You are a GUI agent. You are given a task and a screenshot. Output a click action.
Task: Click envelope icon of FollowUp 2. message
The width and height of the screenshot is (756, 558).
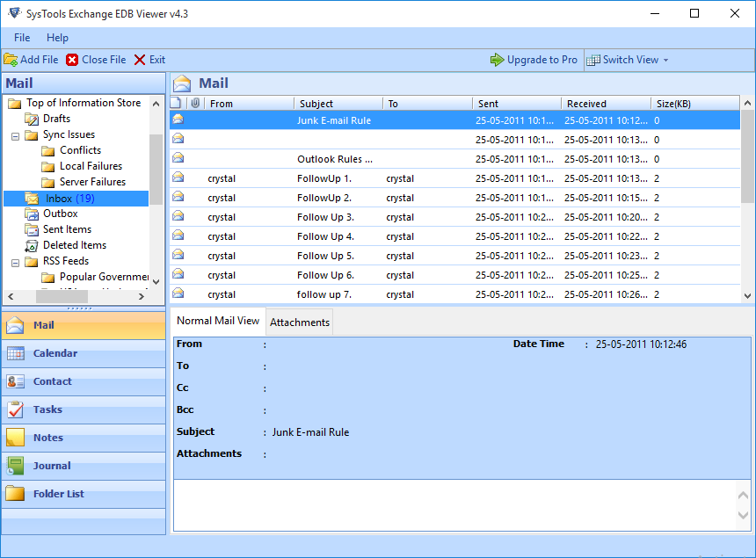pyautogui.click(x=178, y=197)
